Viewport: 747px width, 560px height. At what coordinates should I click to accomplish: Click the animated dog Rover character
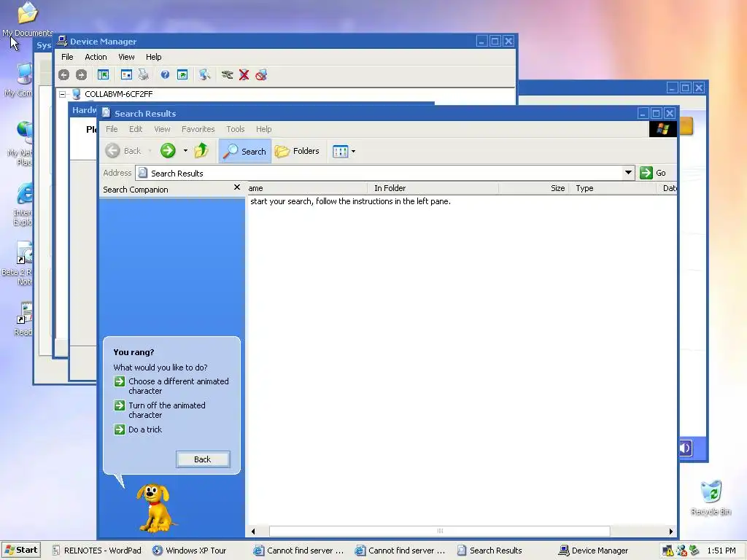coord(156,508)
